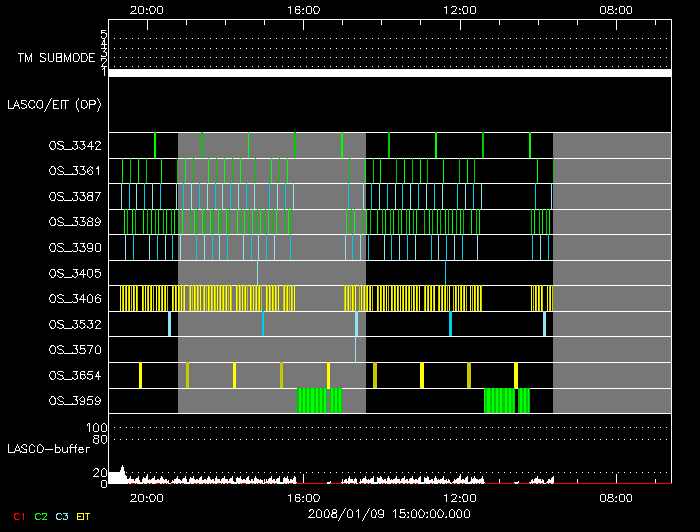Click the OS_3405 marker in the black region

coord(445,273)
